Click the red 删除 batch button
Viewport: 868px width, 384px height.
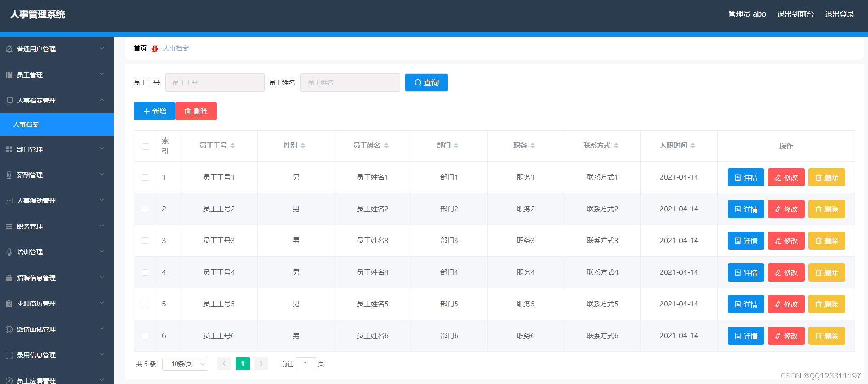(x=196, y=111)
